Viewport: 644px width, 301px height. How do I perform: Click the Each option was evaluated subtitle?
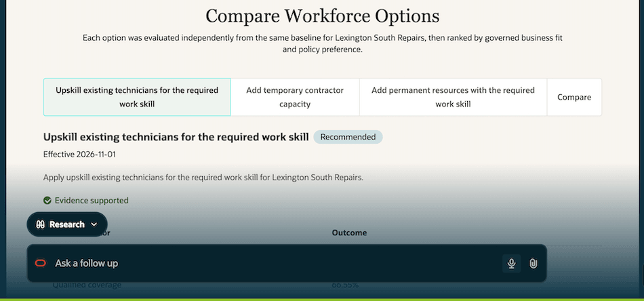click(323, 44)
